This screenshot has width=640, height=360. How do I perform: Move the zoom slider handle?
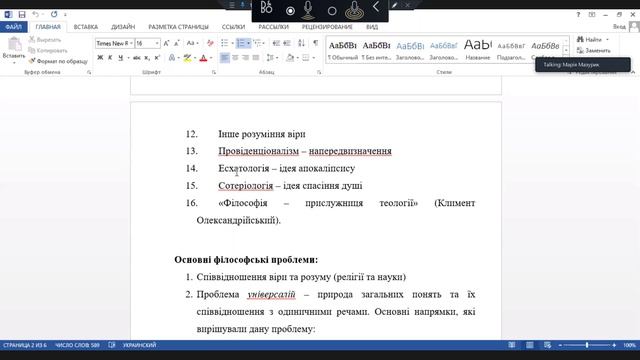pyautogui.click(x=587, y=345)
